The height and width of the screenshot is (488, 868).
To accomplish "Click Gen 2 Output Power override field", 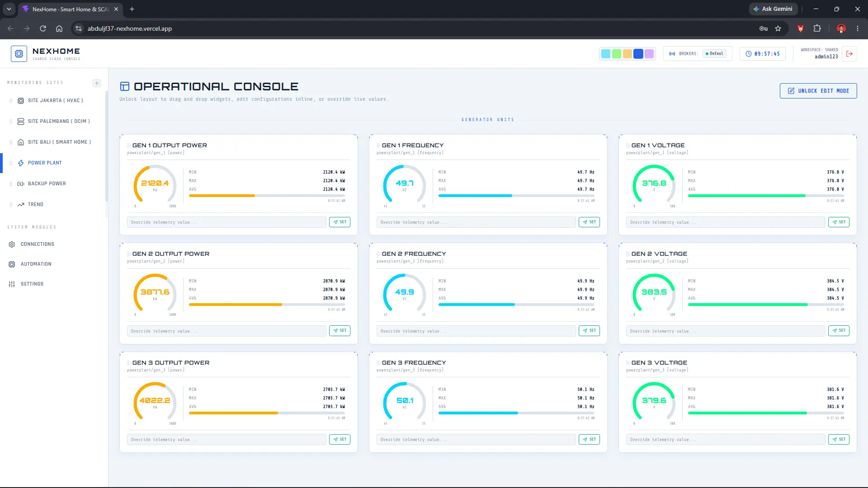I will click(x=226, y=331).
